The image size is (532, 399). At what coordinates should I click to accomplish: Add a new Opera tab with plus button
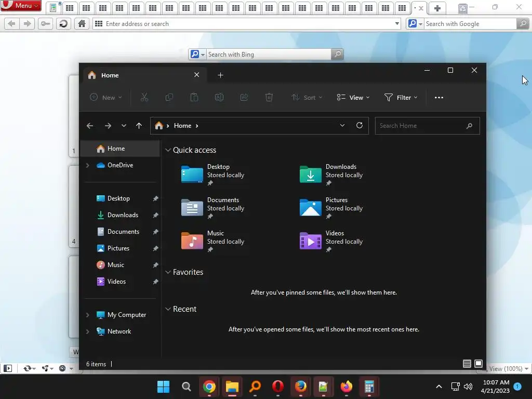tap(437, 8)
